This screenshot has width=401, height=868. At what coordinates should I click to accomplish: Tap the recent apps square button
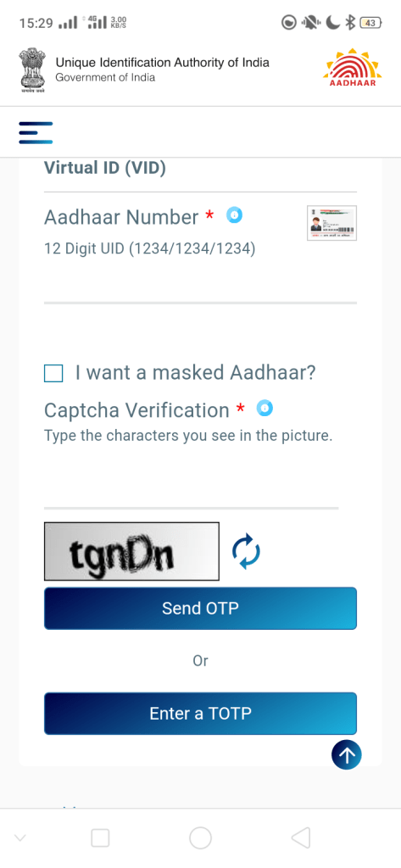[100, 837]
